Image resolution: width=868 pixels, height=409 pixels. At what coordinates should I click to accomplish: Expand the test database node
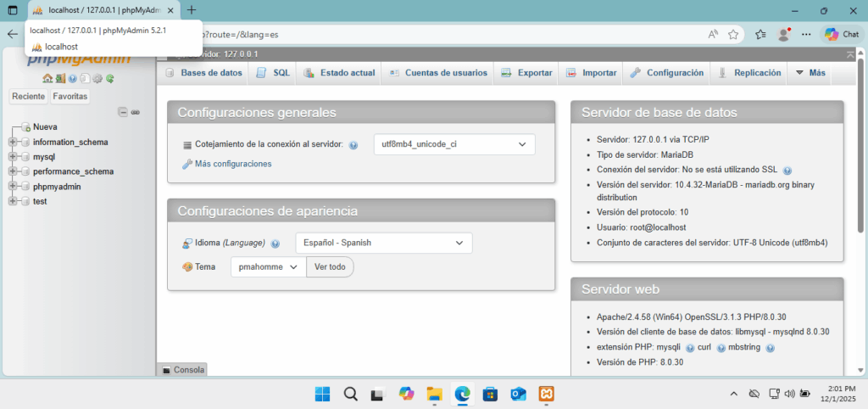[13, 202]
